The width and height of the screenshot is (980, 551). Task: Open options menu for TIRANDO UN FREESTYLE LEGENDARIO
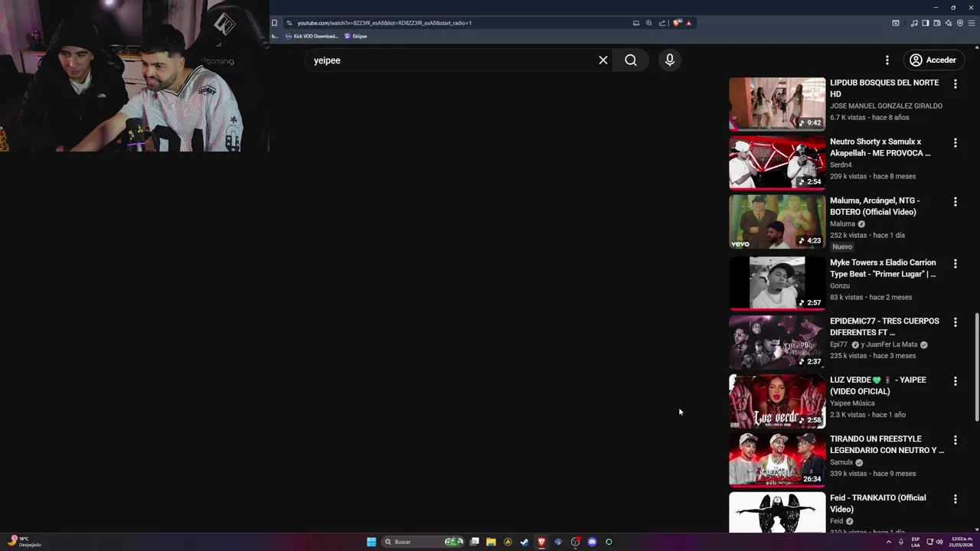click(955, 440)
